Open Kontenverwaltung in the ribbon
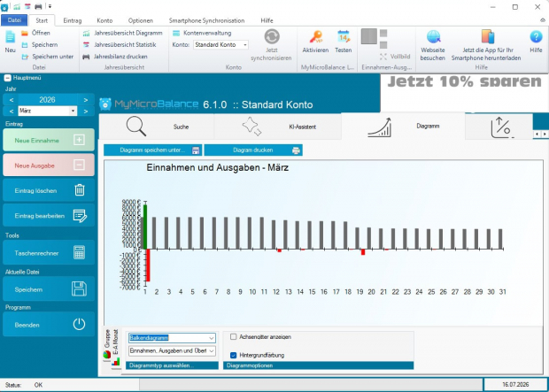549x392 pixels. pos(202,34)
